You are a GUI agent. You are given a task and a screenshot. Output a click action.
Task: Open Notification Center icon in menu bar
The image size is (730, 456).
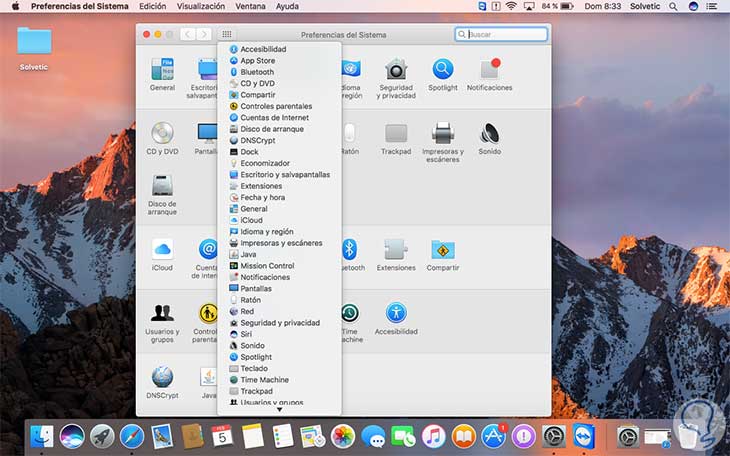(x=711, y=7)
